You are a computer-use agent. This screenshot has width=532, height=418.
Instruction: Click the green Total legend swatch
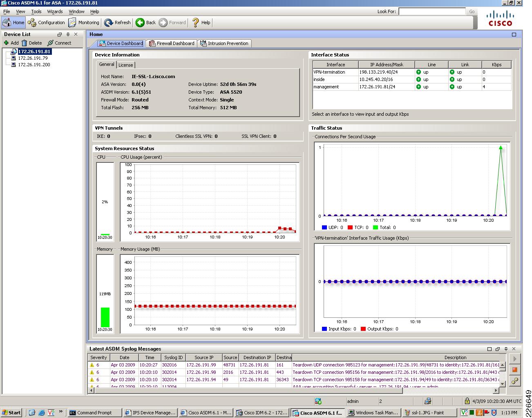(x=376, y=227)
